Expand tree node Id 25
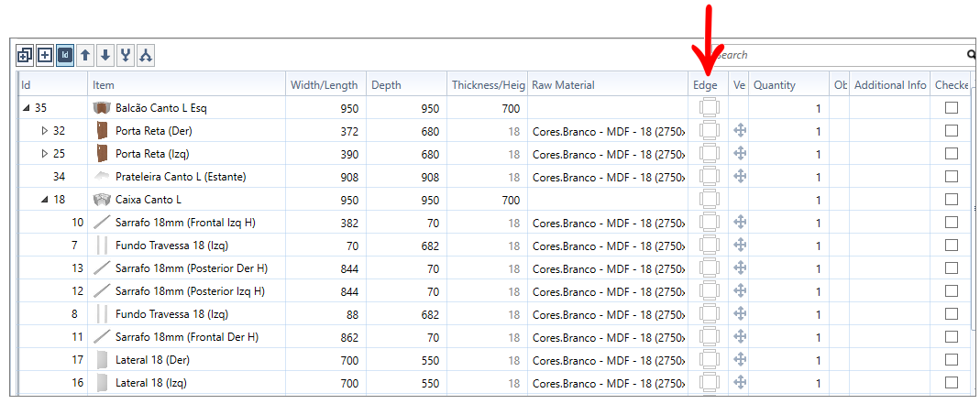980x404 pixels. coord(44,154)
